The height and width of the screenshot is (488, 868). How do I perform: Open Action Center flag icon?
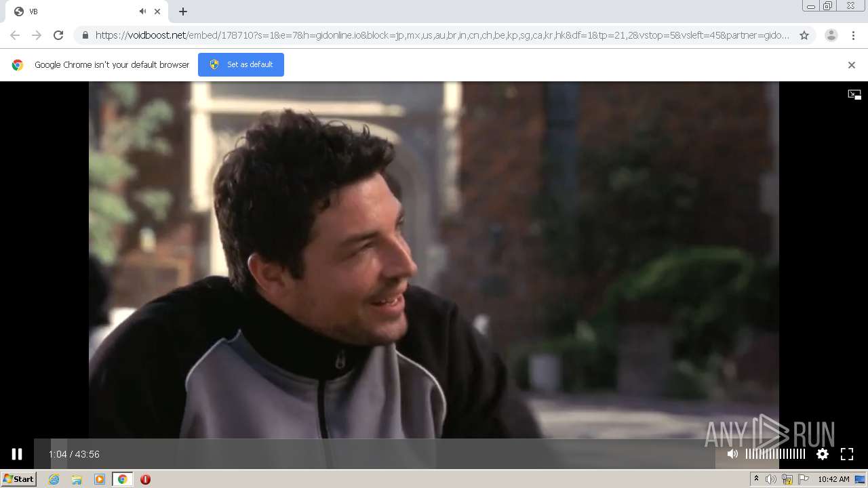coord(804,479)
